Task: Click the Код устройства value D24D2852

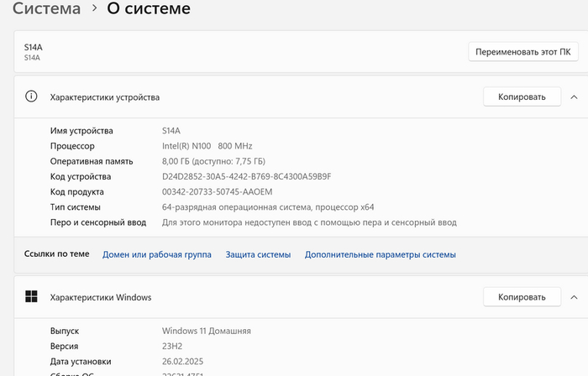Action: [246, 176]
